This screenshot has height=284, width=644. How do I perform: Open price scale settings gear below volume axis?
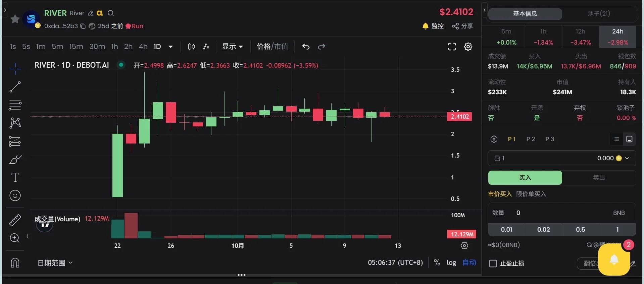[x=464, y=246]
